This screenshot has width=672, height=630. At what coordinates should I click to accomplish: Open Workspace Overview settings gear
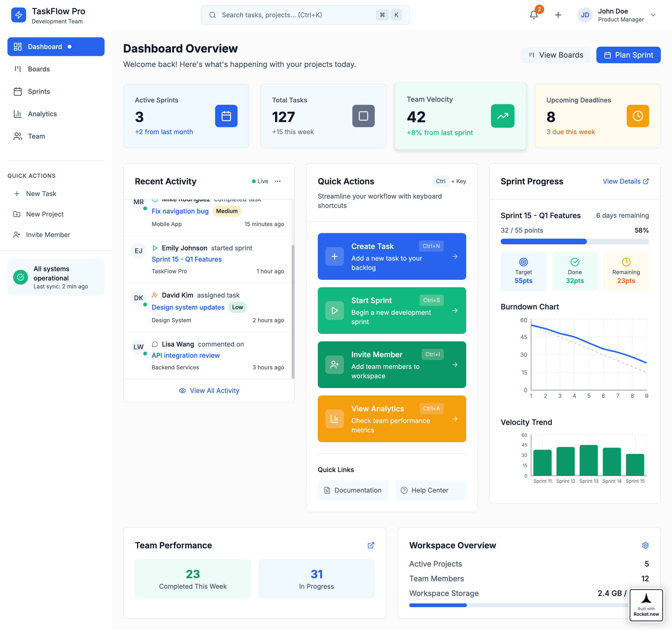(x=645, y=545)
